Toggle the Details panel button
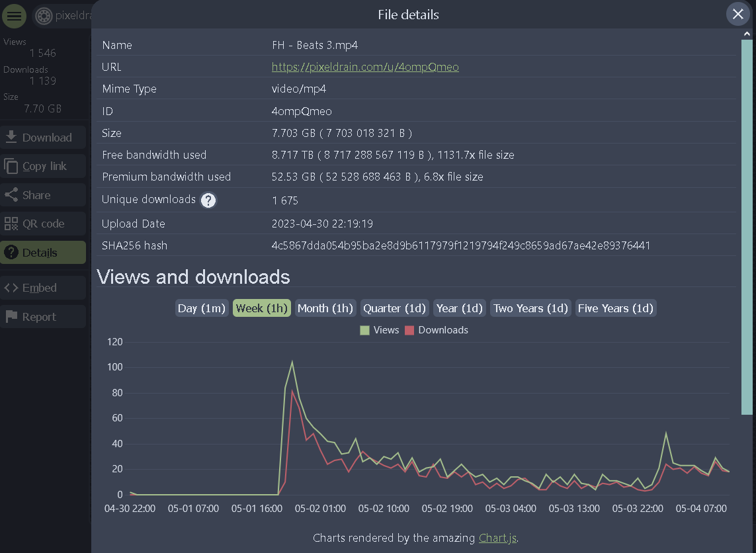The image size is (756, 553). pos(43,252)
